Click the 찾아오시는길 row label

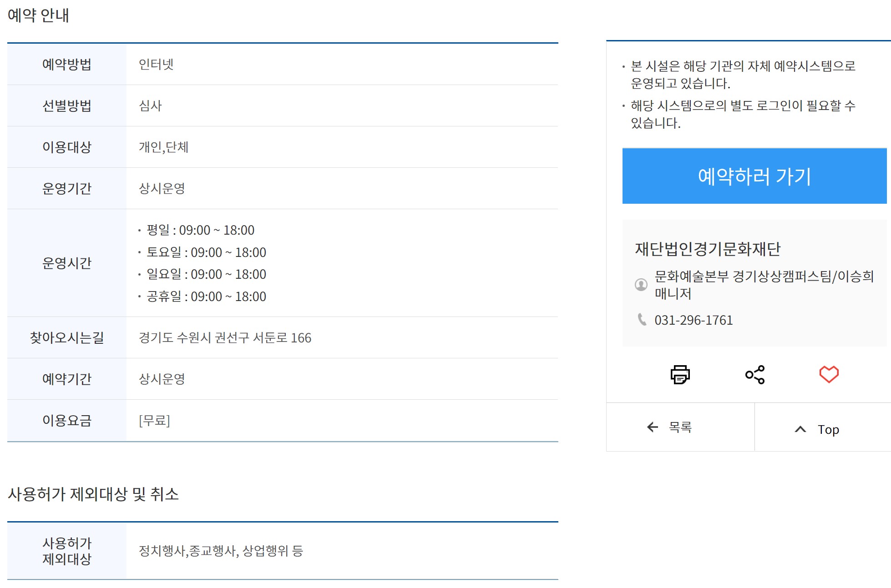click(x=67, y=337)
